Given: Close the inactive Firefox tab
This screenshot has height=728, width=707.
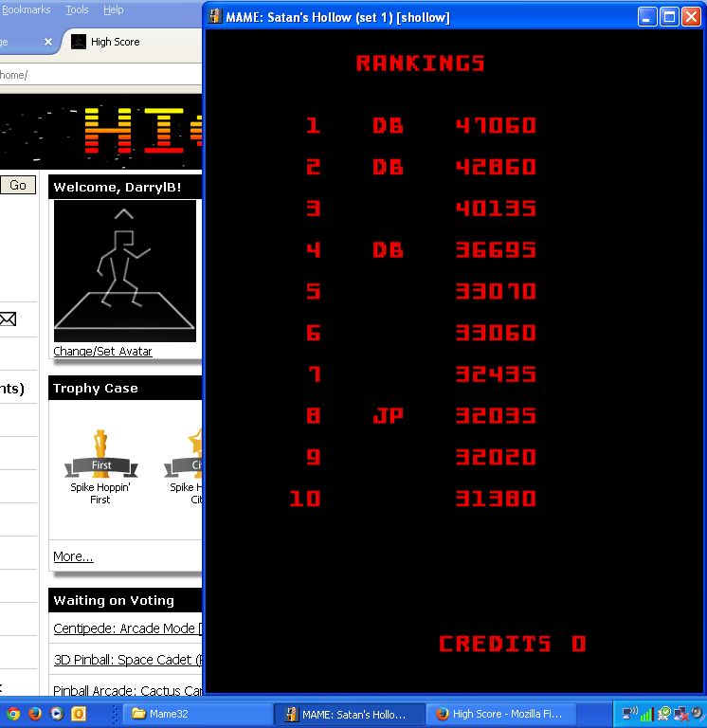Looking at the screenshot, I should [x=48, y=42].
